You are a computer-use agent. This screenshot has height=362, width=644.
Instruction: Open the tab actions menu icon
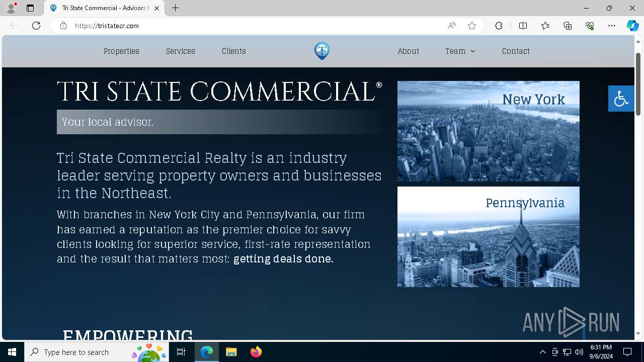pyautogui.click(x=30, y=8)
